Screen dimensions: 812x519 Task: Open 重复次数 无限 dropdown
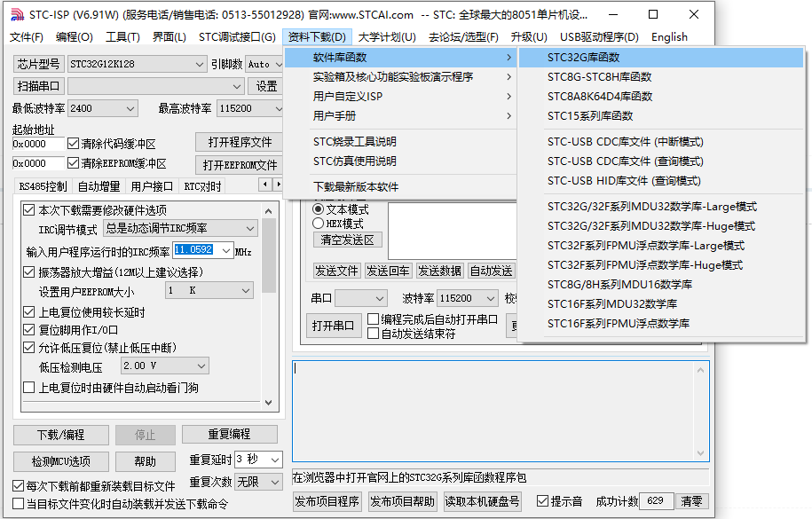pyautogui.click(x=258, y=482)
